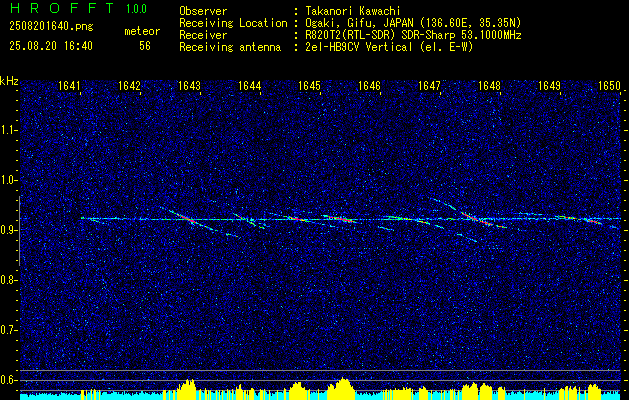Click frequency label 0.6
This screenshot has width=629, height=400.
[x=8, y=380]
